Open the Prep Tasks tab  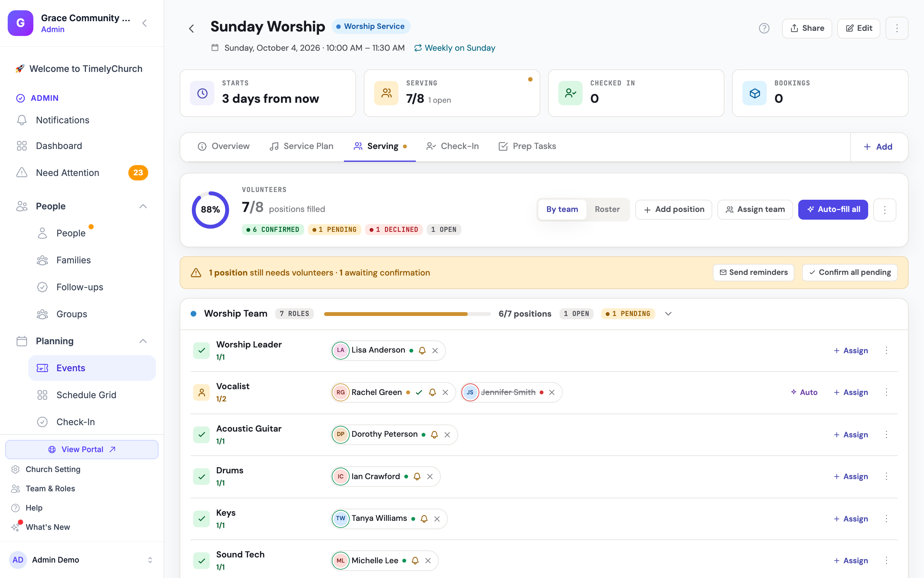click(x=527, y=146)
